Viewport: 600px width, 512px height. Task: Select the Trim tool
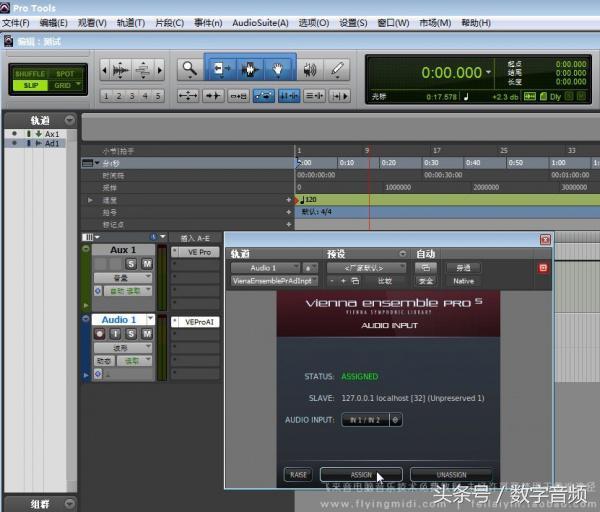[x=221, y=69]
